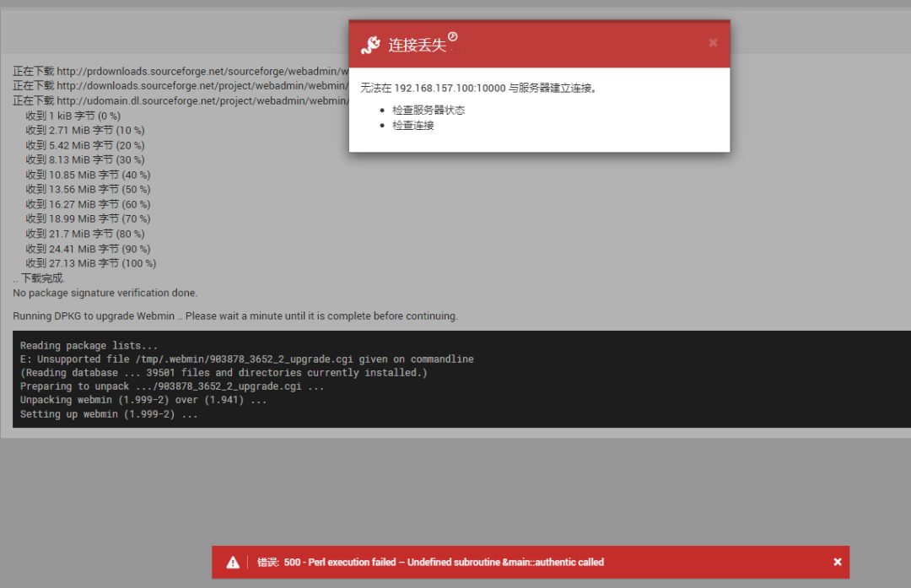Dismiss the 500 Perl error banner
The height and width of the screenshot is (588, 911).
coord(838,562)
